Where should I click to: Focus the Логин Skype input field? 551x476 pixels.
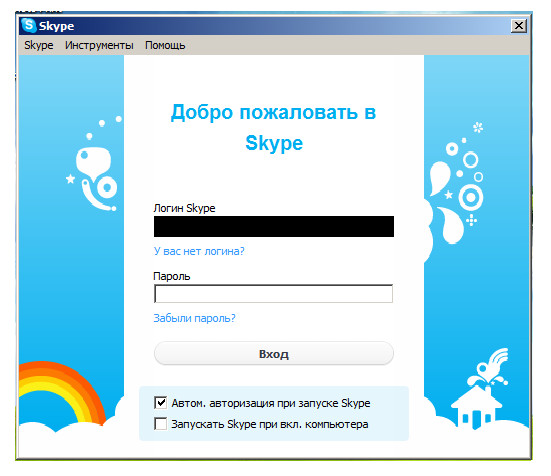point(274,227)
